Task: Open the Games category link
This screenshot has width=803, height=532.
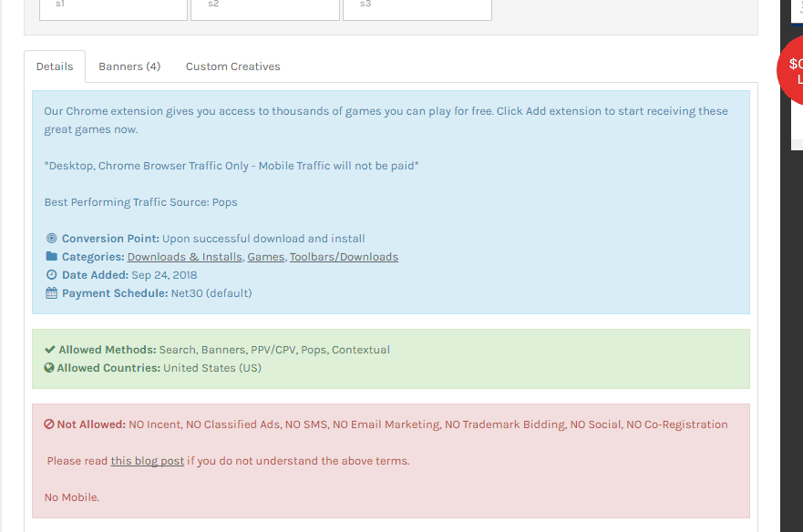Action: click(266, 257)
